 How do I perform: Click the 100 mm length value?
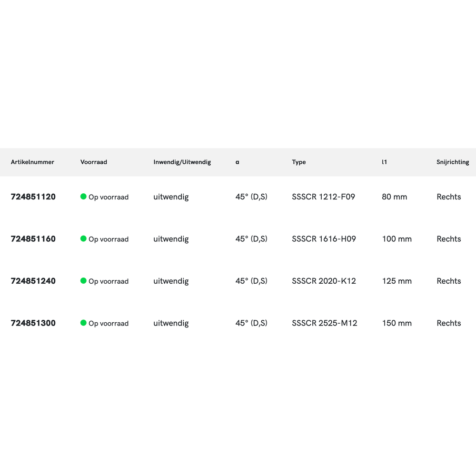coord(397,239)
